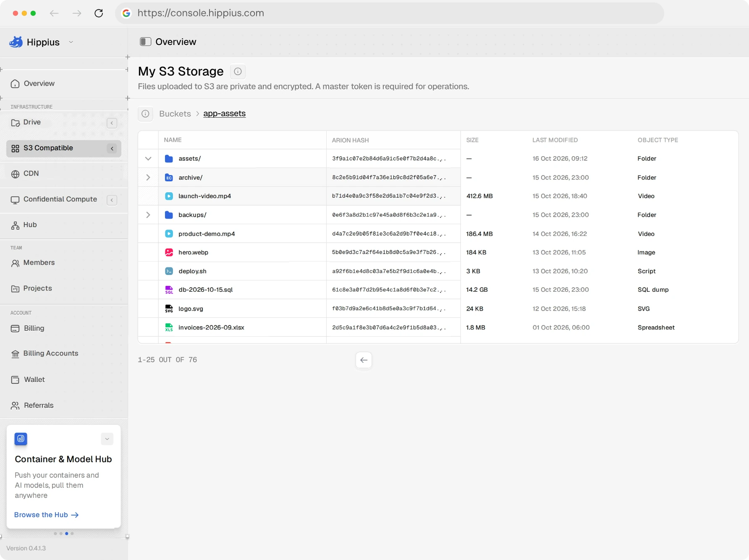Screen dimensions: 749x560
Task: Open the Hippius workspace dropdown
Action: click(x=71, y=42)
